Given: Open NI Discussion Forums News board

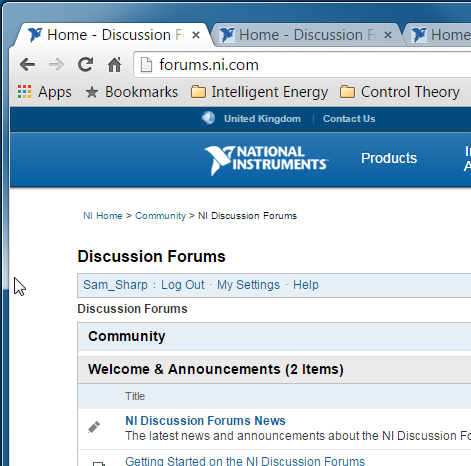Looking at the screenshot, I should pos(205,421).
